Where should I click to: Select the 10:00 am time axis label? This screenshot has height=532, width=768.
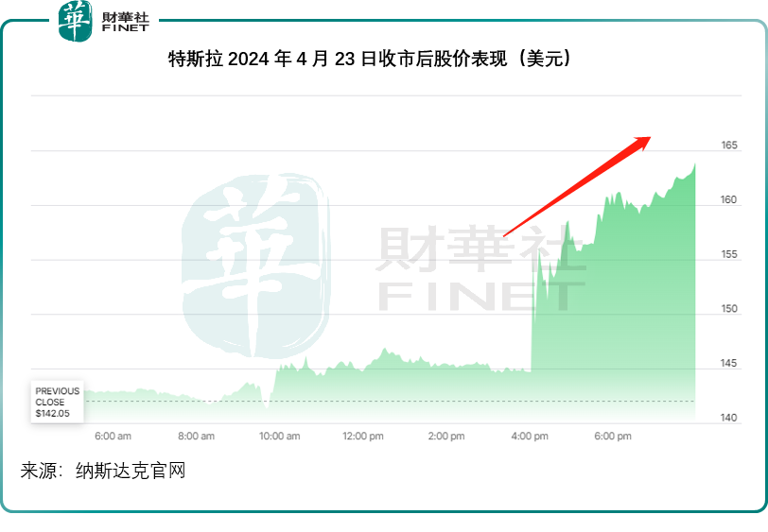[279, 437]
